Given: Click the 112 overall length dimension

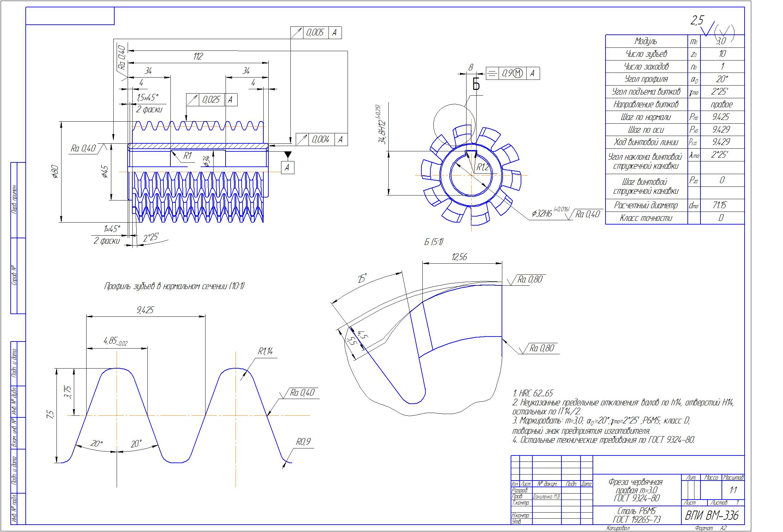Looking at the screenshot, I should (x=198, y=56).
